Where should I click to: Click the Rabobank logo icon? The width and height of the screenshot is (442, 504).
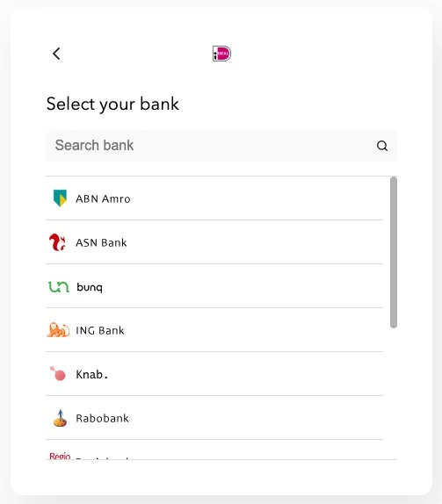tap(60, 418)
